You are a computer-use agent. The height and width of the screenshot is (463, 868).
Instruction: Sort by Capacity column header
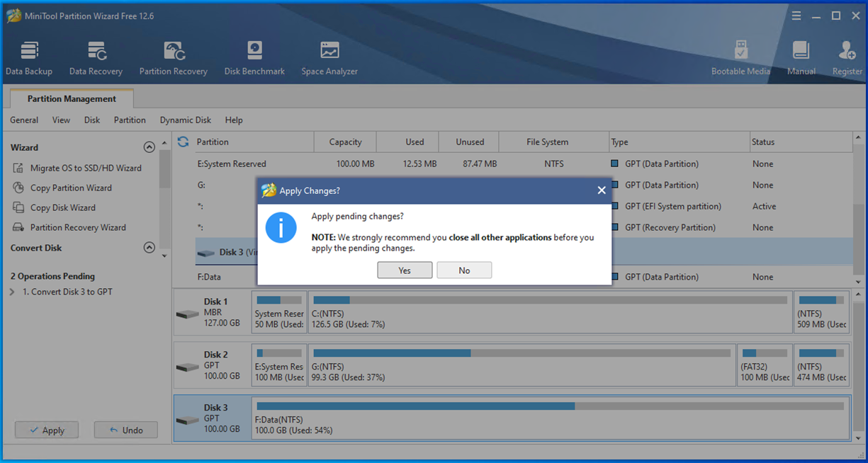[346, 142]
